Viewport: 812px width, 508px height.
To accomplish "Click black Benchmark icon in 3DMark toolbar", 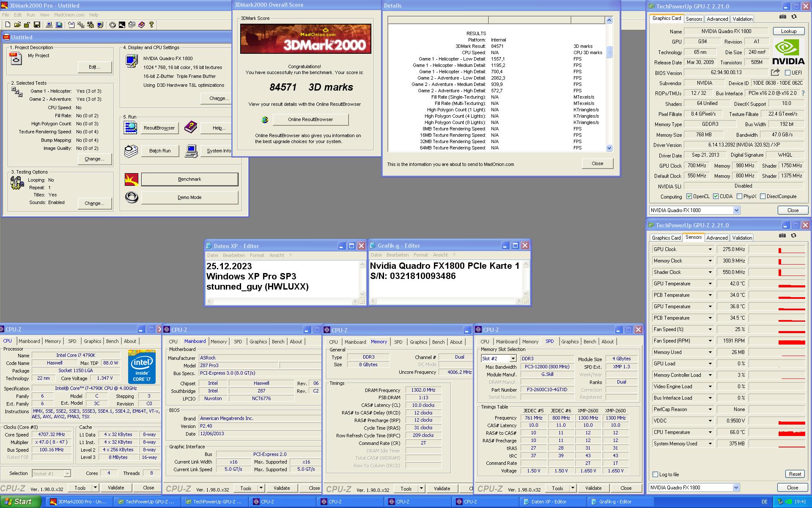I will (122, 25).
